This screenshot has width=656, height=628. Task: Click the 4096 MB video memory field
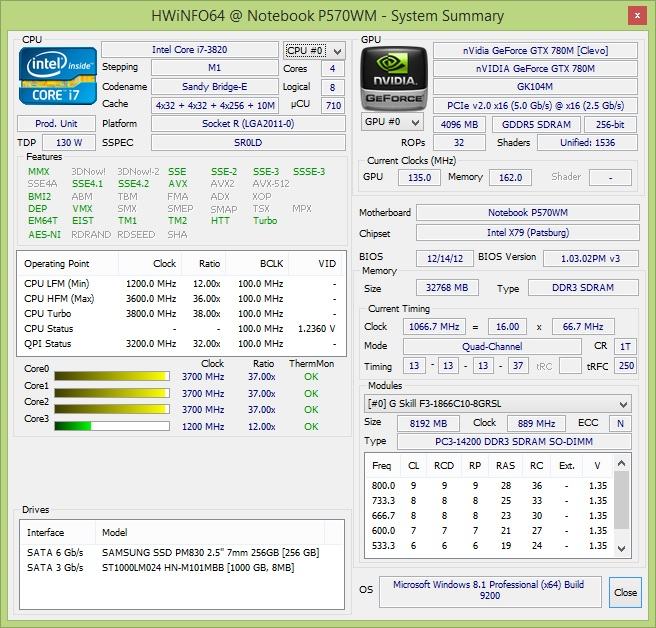point(459,124)
